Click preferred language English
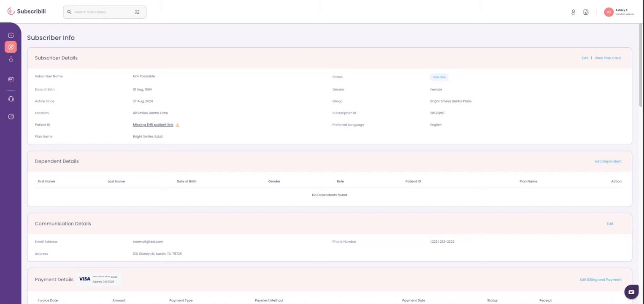This screenshot has height=304, width=644. coord(436,125)
